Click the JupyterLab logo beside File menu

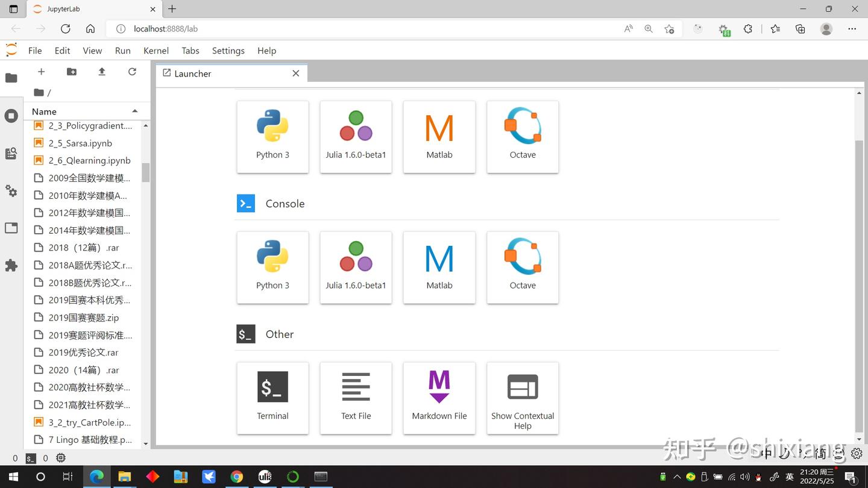coord(11,50)
